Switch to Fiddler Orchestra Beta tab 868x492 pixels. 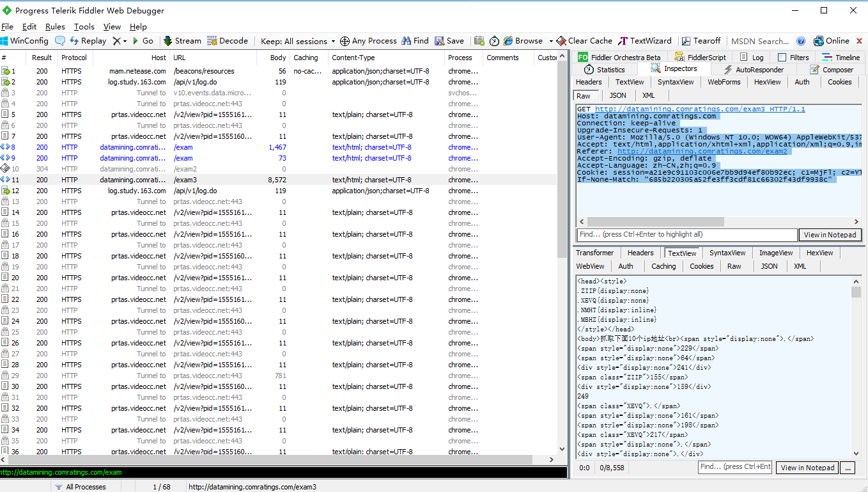tap(619, 57)
